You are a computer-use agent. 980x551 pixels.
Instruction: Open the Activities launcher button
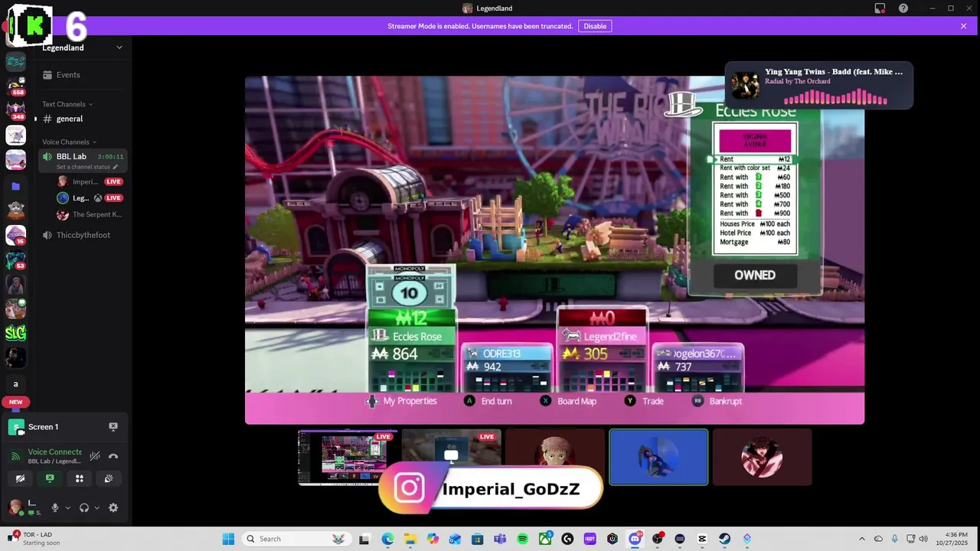pyautogui.click(x=79, y=478)
